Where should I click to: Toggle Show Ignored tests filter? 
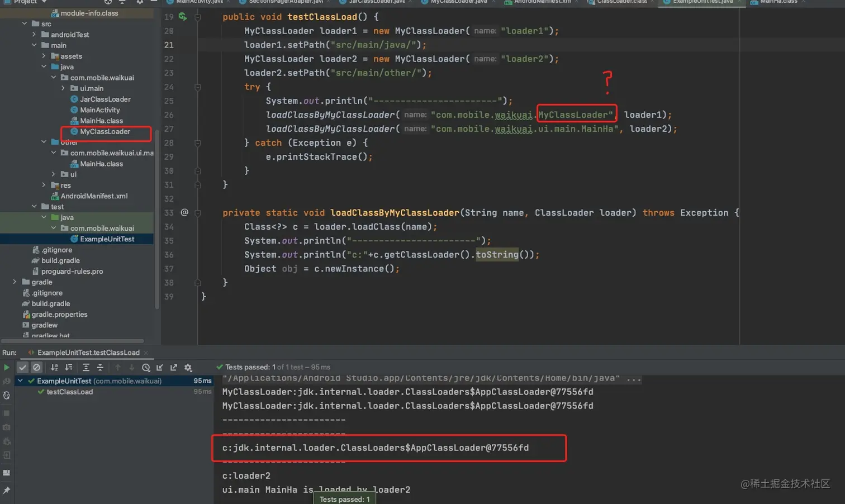(x=36, y=367)
